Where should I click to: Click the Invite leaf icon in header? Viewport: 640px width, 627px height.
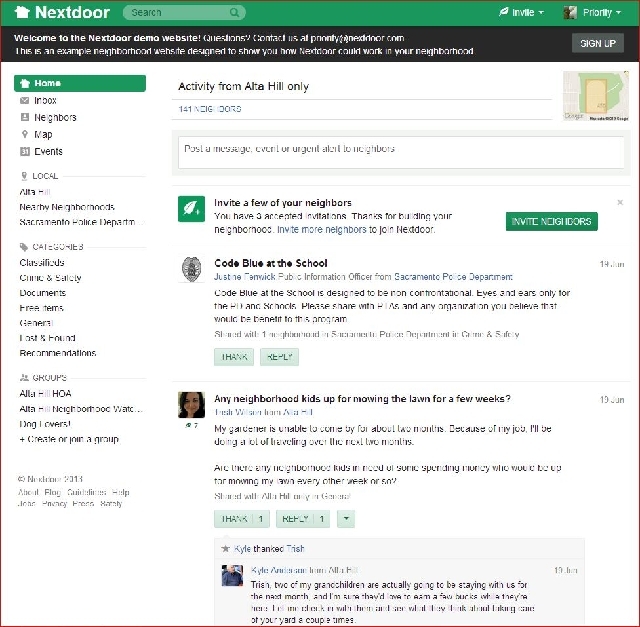503,12
